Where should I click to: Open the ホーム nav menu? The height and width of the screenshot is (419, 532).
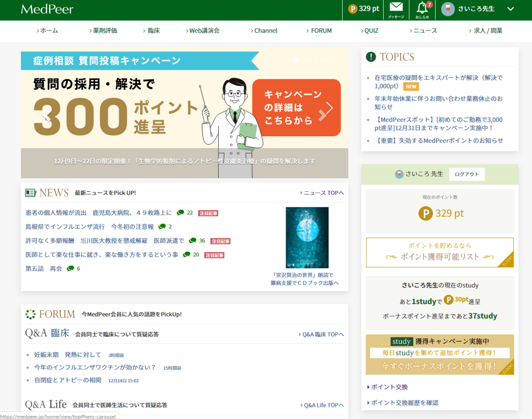(x=47, y=31)
